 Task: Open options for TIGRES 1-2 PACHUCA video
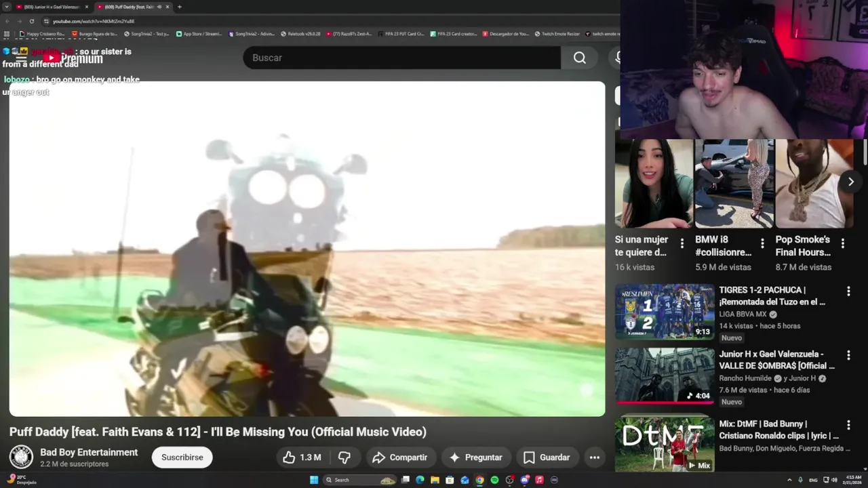(x=848, y=291)
